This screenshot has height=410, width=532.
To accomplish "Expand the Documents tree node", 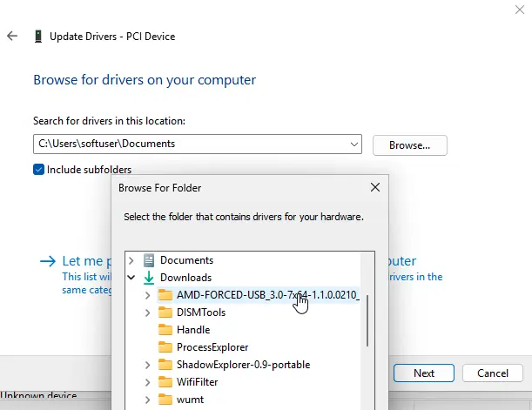I will click(x=131, y=260).
